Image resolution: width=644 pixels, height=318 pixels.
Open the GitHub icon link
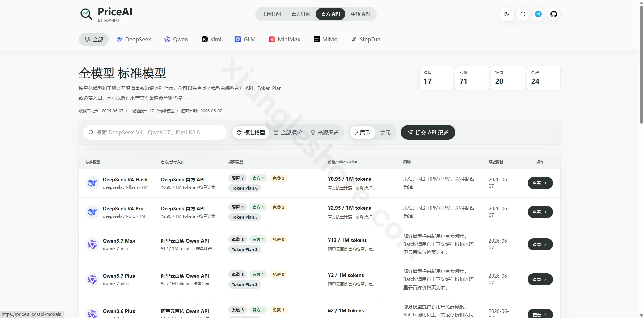coord(554,14)
